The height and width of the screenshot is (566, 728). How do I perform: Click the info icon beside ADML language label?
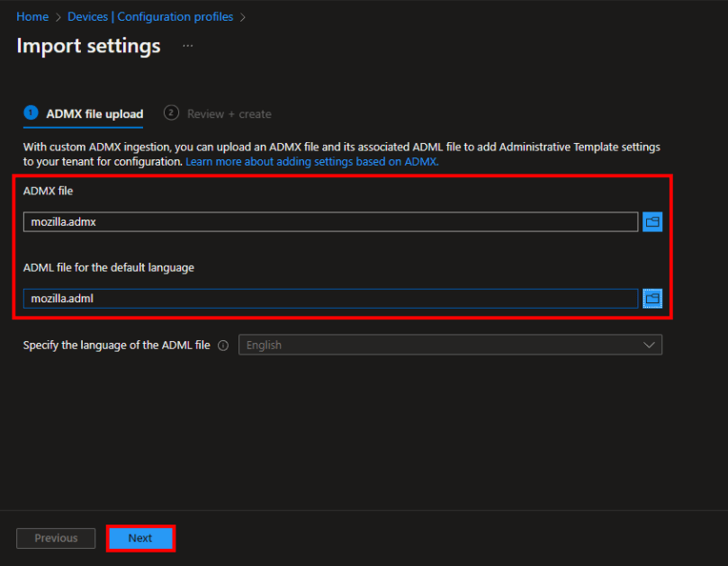click(x=222, y=345)
